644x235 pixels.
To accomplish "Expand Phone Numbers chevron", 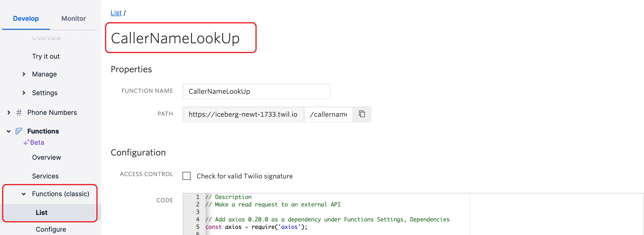I will point(9,112).
